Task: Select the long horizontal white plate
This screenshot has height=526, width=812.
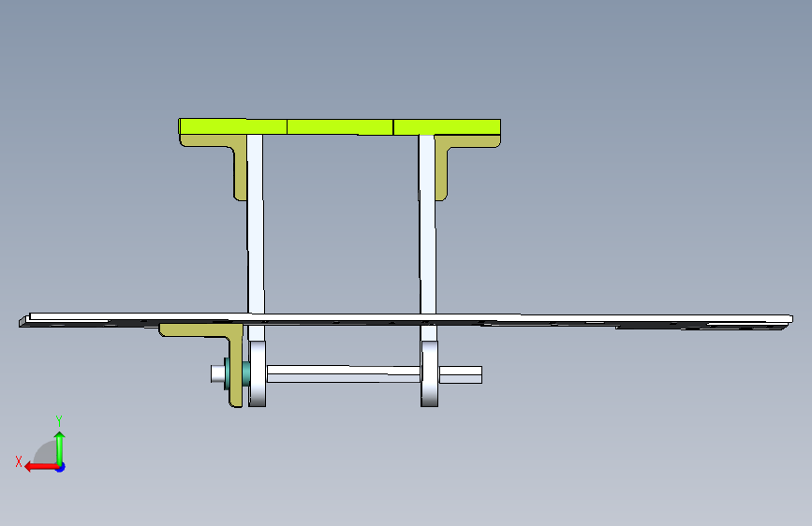Action: (x=406, y=320)
